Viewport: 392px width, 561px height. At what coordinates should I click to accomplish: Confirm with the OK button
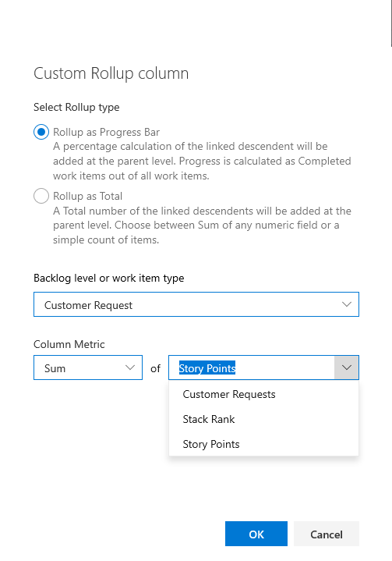256,534
